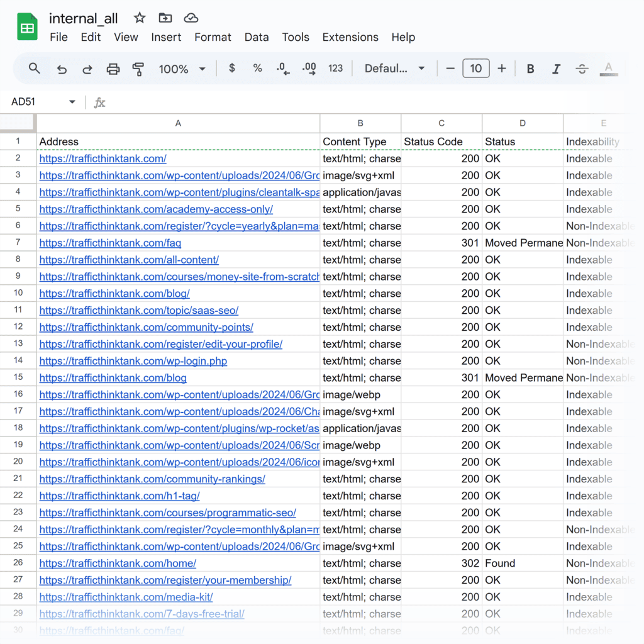The image size is (644, 644).
Task: Open the search in menus icon
Action: coord(35,68)
